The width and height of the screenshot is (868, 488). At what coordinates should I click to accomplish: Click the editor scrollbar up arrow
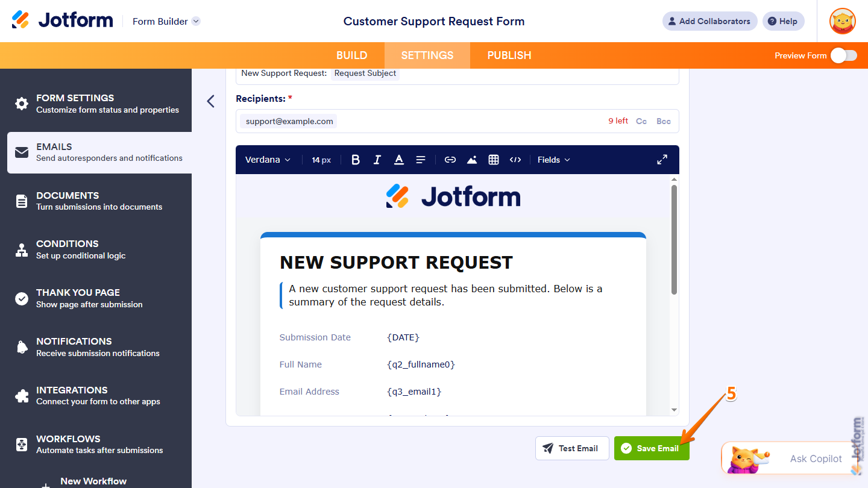click(x=674, y=179)
